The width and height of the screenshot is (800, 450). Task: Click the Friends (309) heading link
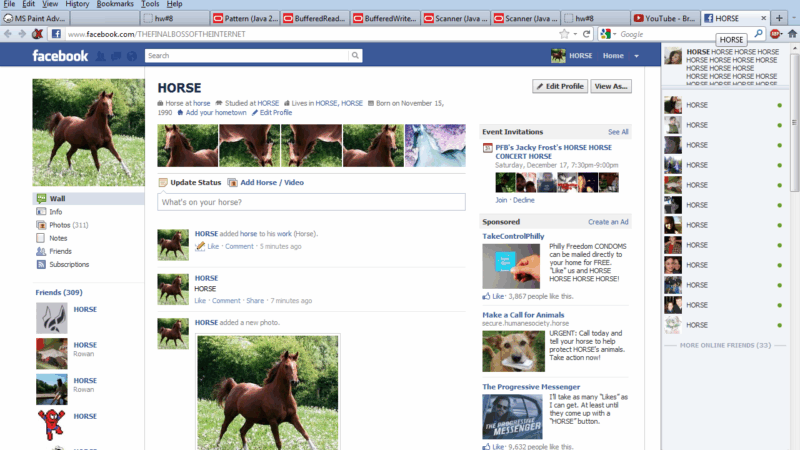click(x=59, y=292)
